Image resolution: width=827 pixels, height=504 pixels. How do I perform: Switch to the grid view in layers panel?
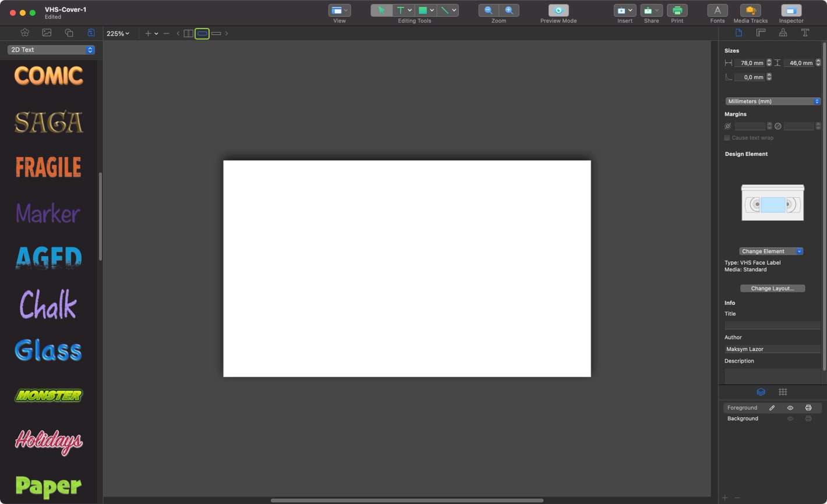point(783,392)
